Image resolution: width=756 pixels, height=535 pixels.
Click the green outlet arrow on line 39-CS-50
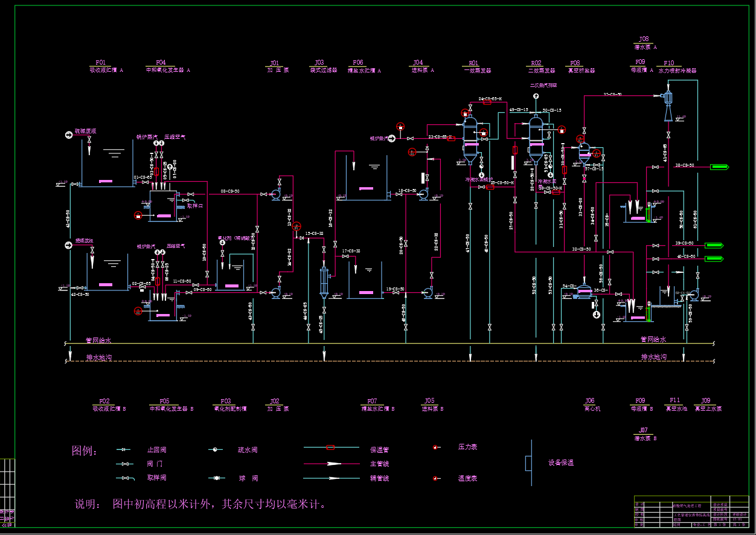[x=715, y=245]
